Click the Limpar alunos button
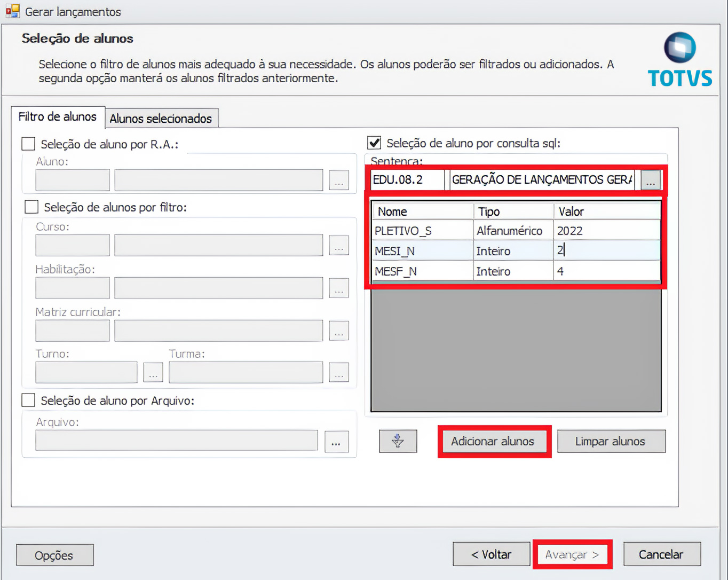The width and height of the screenshot is (728, 580). (611, 441)
